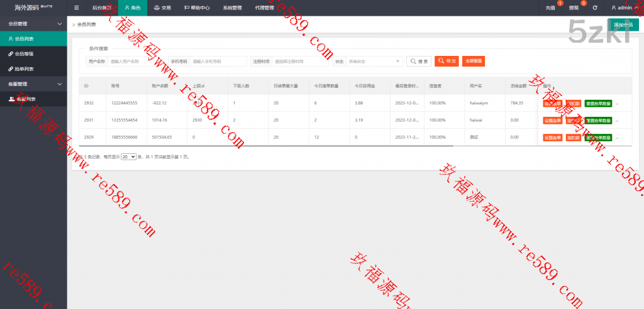The image size is (644, 309).
Task: Click the refresh icon in top bar
Action: click(x=595, y=8)
